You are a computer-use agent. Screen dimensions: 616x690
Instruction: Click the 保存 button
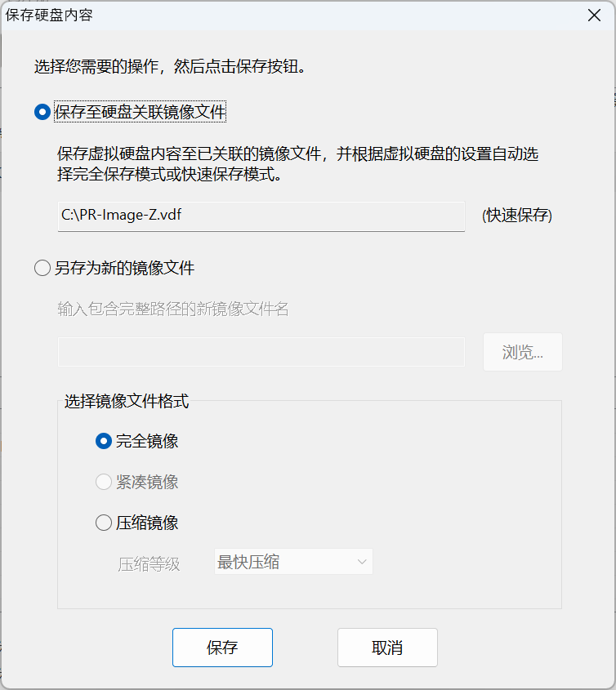pos(222,648)
